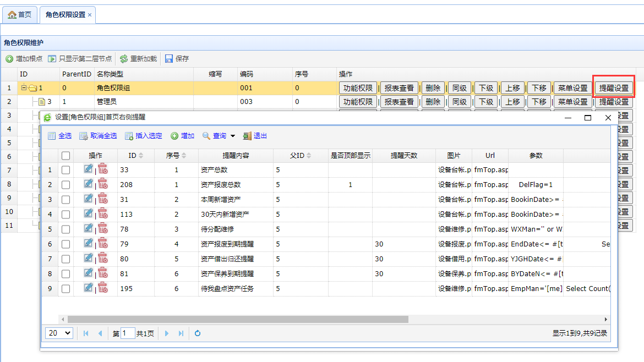This screenshot has height=362, width=644.
Task: Edit the 资产借出归还提醒 entry
Action: [x=88, y=258]
